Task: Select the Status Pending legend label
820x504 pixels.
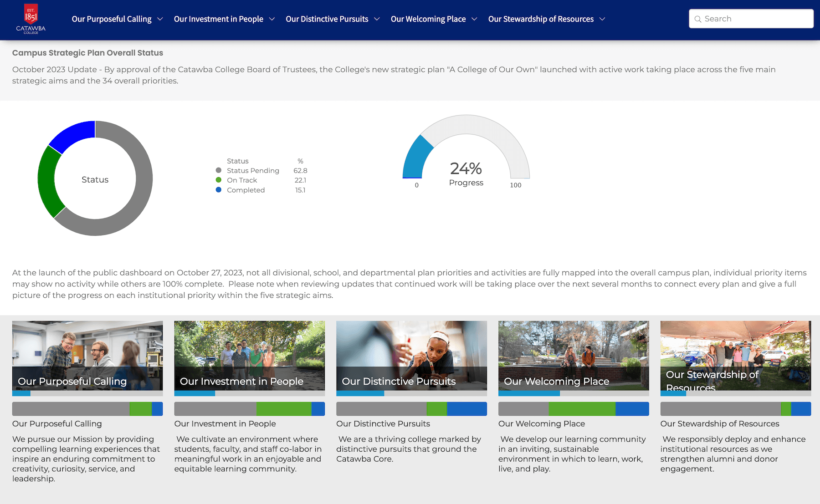Action: (253, 171)
